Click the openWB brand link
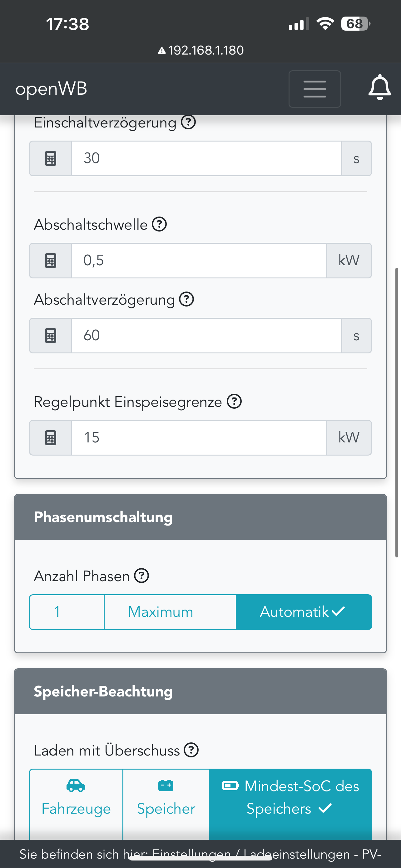 click(51, 89)
